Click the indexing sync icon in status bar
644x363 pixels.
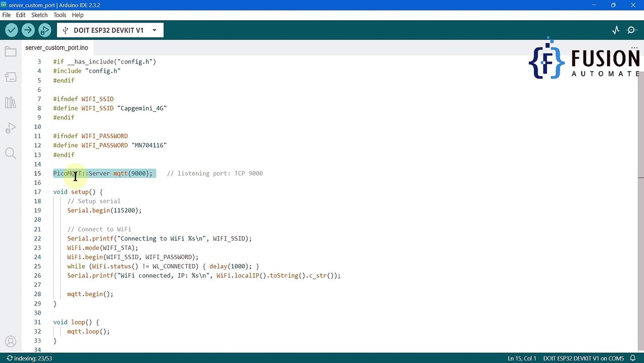(x=10, y=358)
